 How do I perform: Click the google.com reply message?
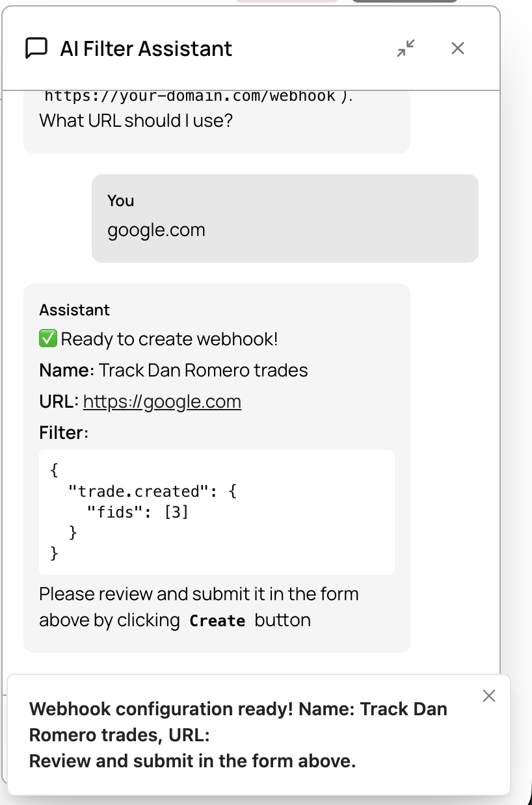(156, 230)
